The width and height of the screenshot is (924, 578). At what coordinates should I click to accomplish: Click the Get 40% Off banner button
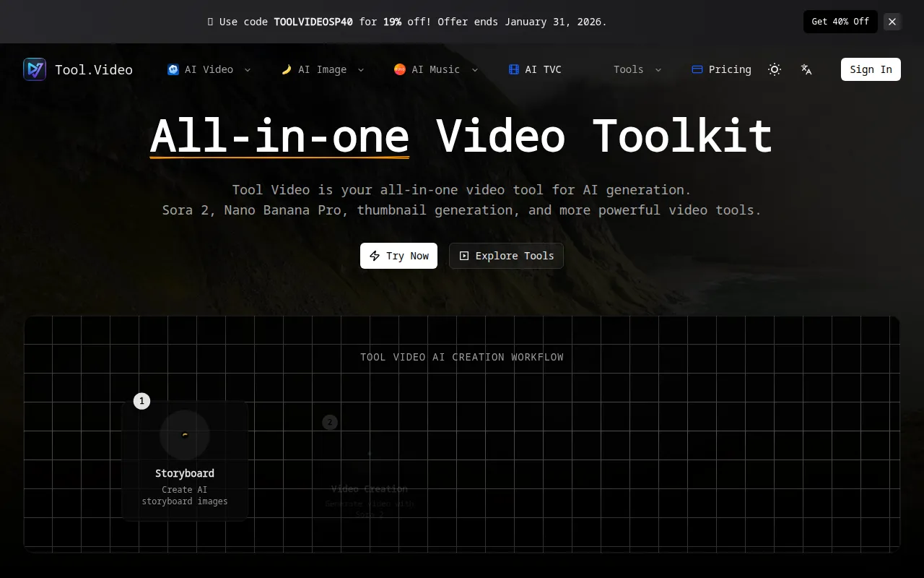tap(840, 22)
